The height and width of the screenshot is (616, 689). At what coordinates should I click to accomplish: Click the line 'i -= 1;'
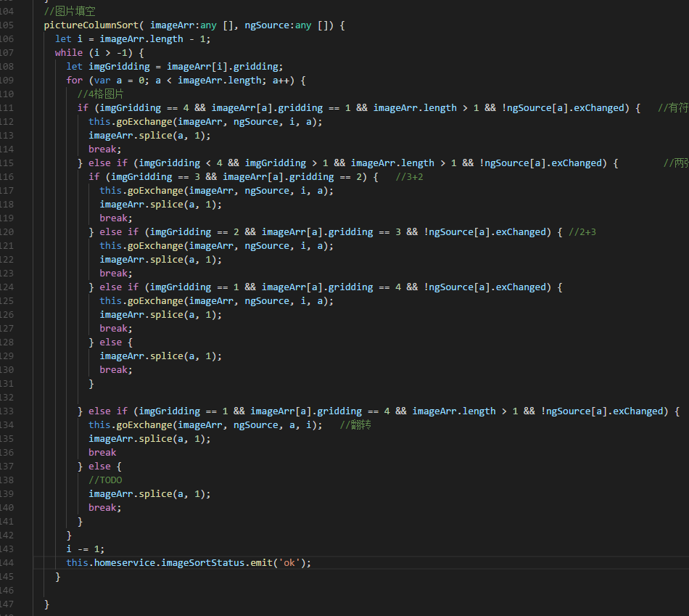pos(86,549)
